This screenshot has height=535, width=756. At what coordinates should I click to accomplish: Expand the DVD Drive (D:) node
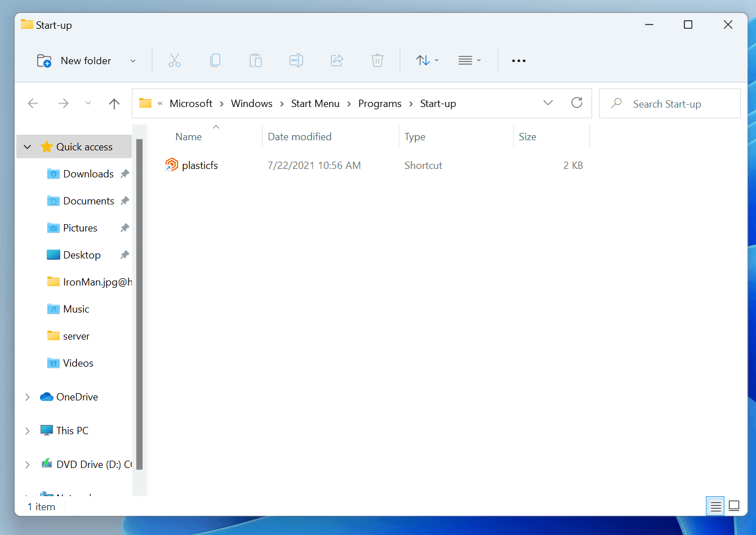(x=28, y=465)
